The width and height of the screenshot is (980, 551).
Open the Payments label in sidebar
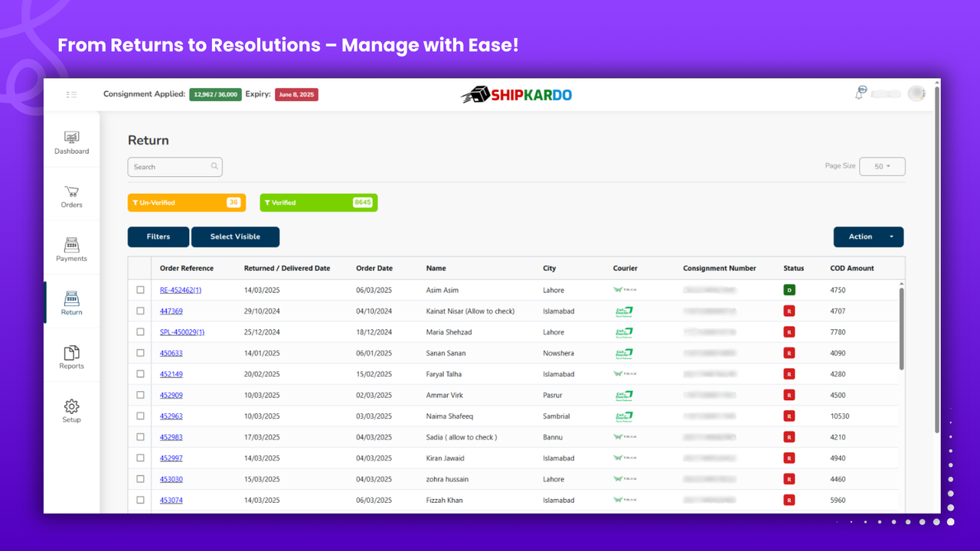point(71,259)
